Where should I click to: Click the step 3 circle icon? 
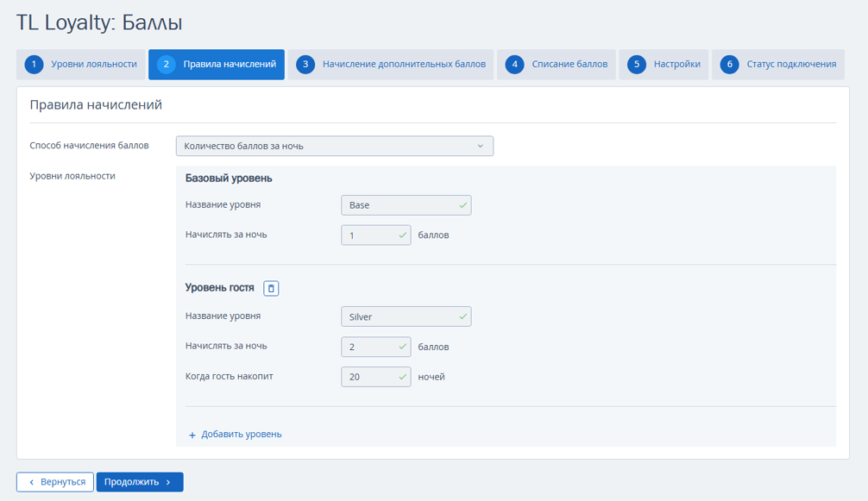[x=305, y=64]
